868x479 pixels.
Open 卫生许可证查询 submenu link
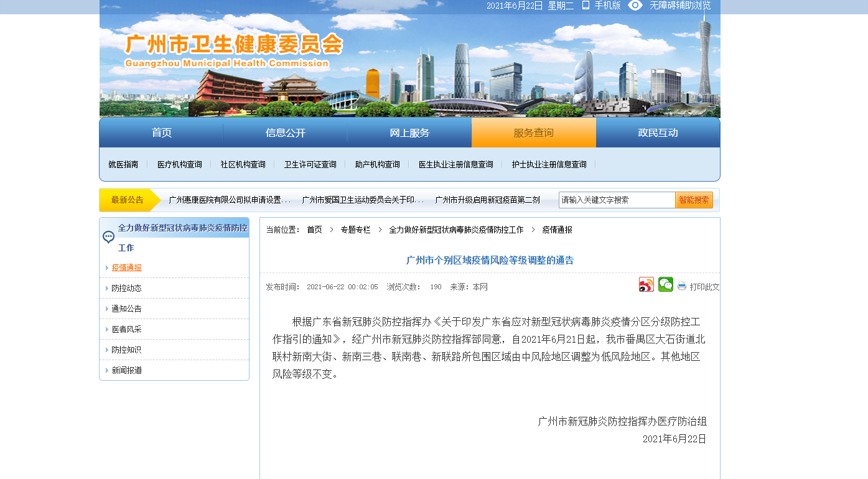tap(310, 165)
